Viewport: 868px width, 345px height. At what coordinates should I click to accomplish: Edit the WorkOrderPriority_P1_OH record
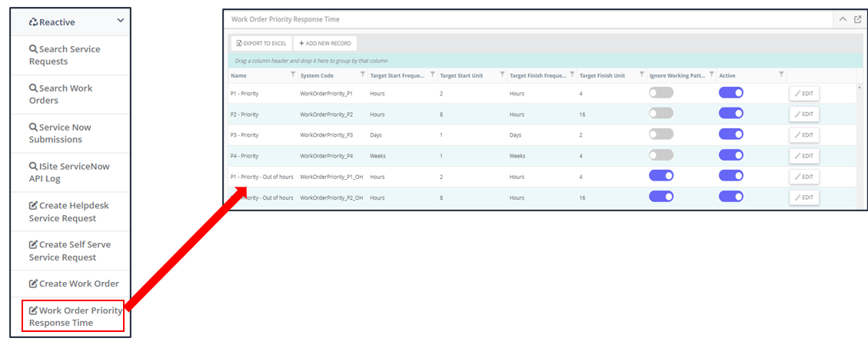(803, 177)
